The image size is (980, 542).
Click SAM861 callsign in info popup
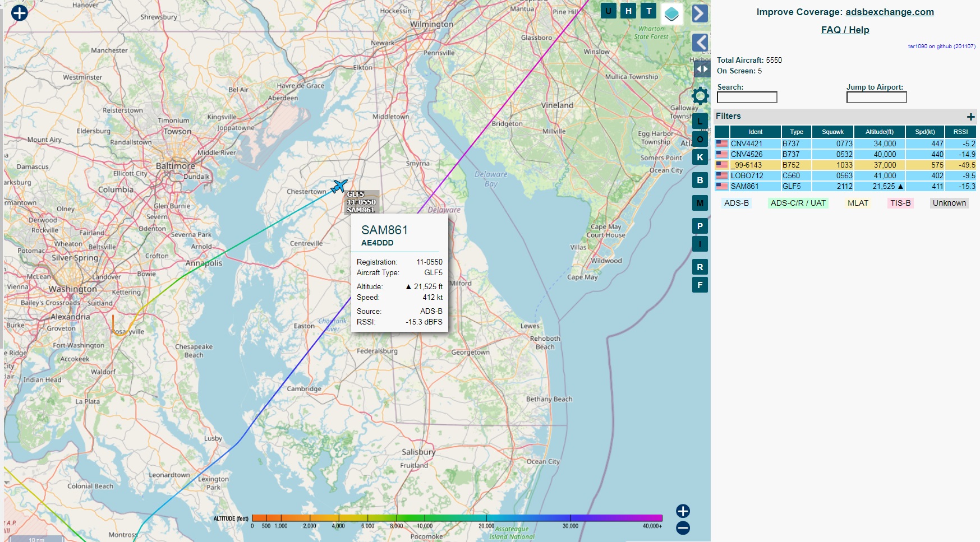384,230
